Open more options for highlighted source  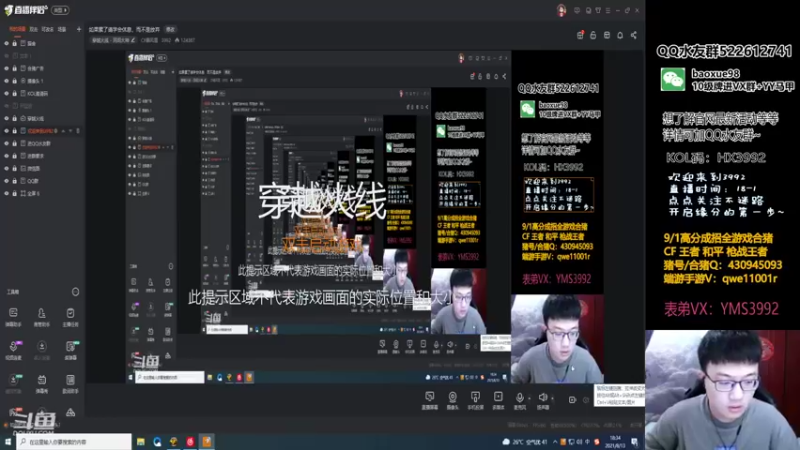[x=78, y=131]
